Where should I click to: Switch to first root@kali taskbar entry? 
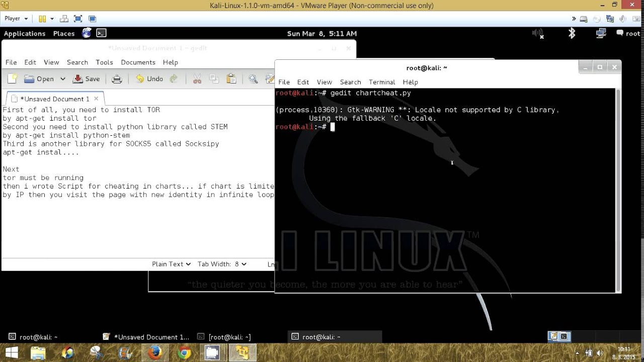pos(50,337)
